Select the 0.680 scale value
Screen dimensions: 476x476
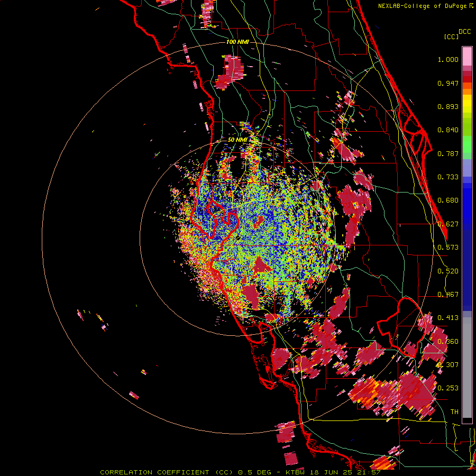(448, 200)
